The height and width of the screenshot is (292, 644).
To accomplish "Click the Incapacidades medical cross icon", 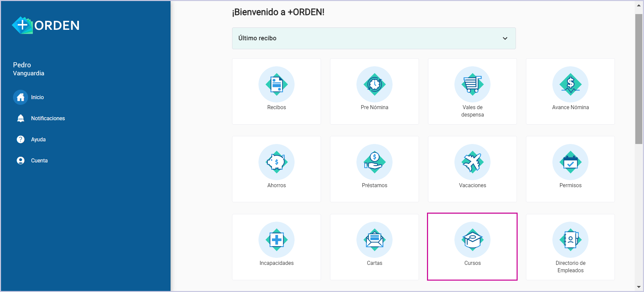I will [276, 240].
